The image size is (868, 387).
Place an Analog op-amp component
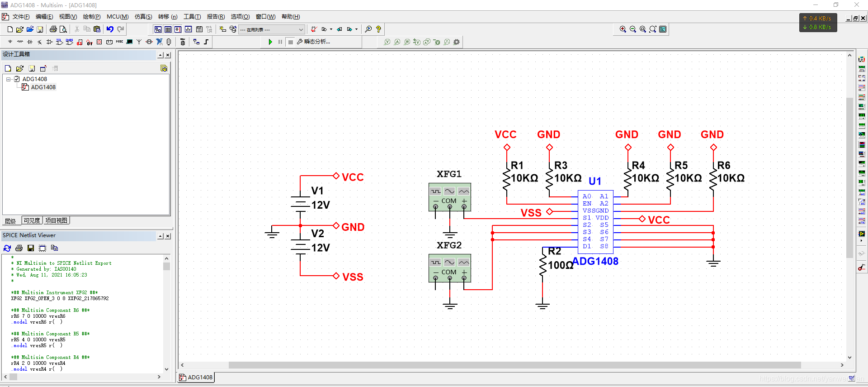point(50,42)
